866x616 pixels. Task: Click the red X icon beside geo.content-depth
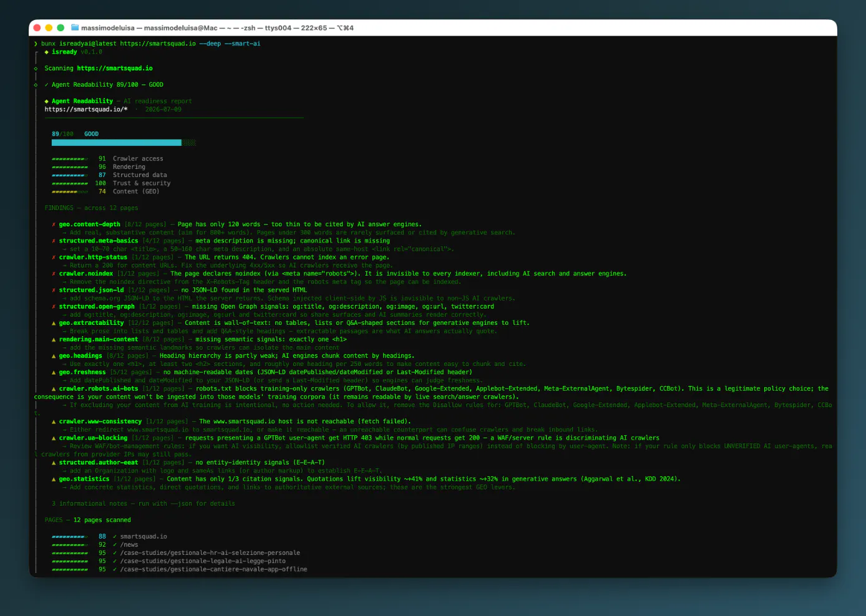[54, 224]
